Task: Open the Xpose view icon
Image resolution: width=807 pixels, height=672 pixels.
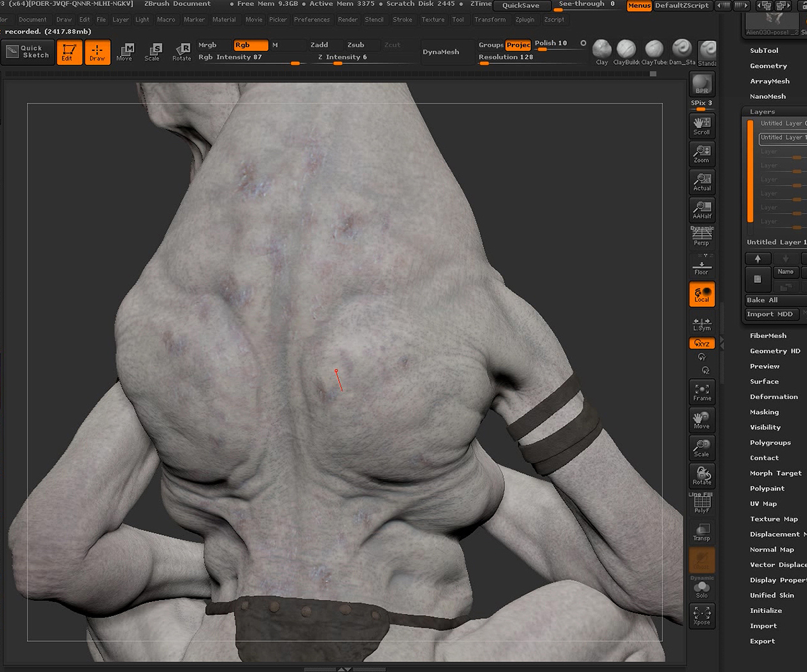Action: 701,616
